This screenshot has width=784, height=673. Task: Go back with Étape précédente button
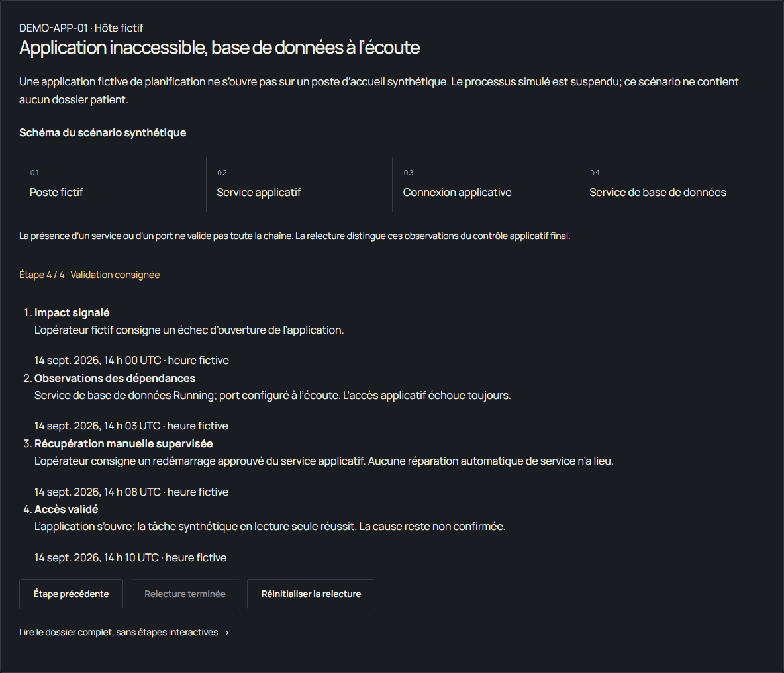pos(71,594)
